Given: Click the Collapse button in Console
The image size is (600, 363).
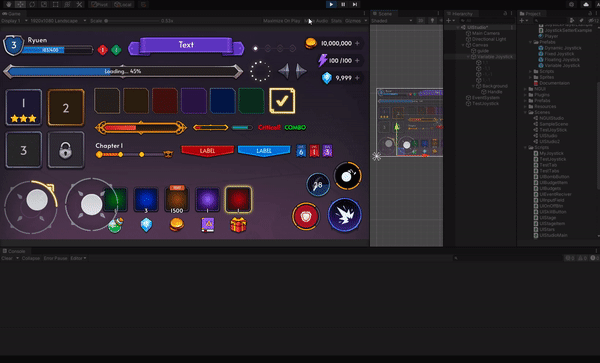Looking at the screenshot, I should 31,258.
